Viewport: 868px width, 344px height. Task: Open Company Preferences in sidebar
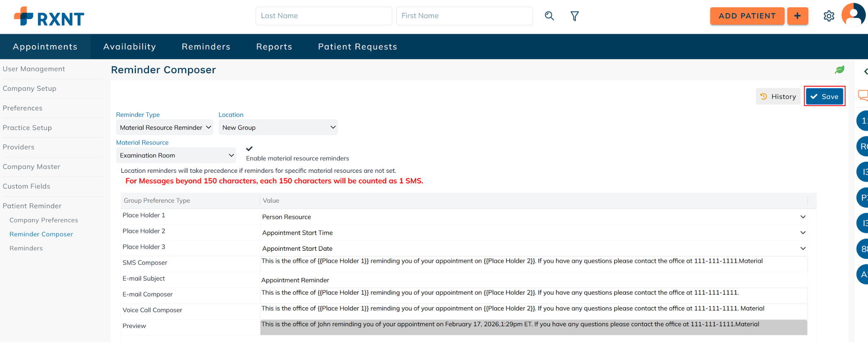44,220
